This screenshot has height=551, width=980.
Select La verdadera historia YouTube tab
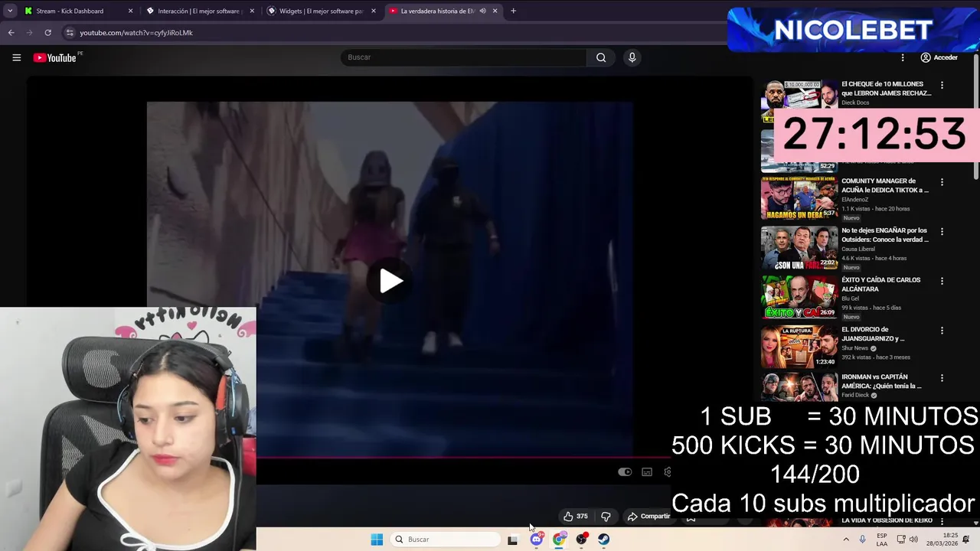[x=437, y=11]
